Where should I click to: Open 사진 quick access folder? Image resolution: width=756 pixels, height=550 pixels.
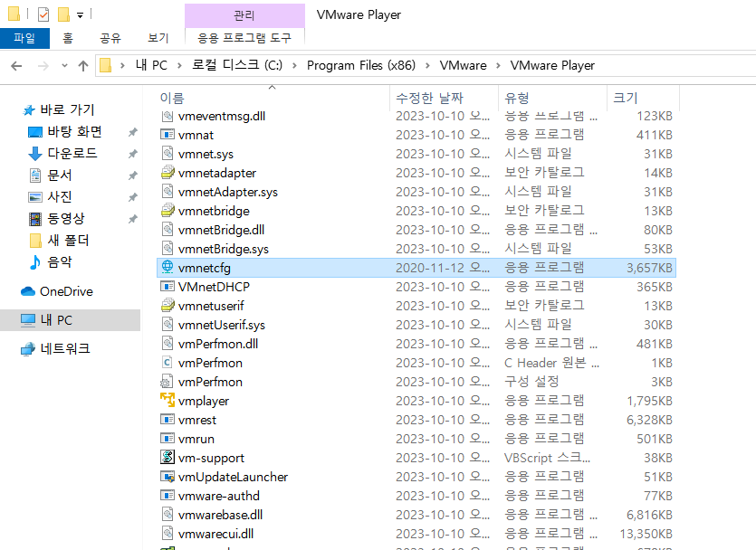click(x=50, y=196)
